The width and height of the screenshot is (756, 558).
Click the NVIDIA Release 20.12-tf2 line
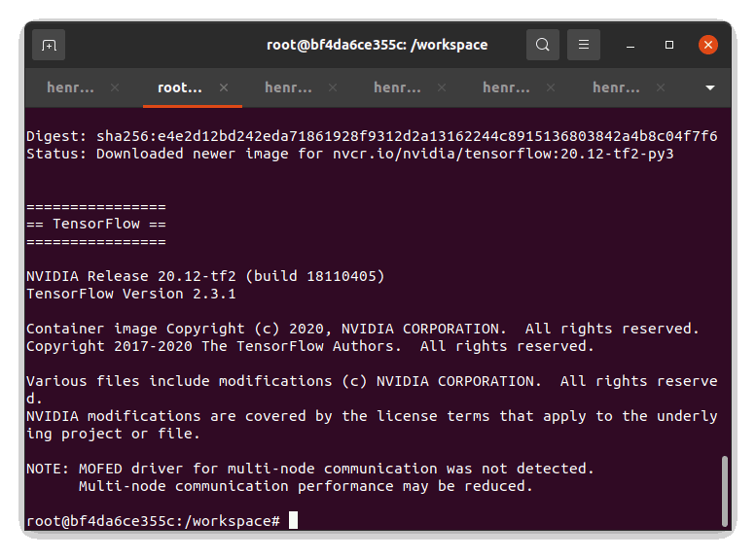(x=205, y=277)
